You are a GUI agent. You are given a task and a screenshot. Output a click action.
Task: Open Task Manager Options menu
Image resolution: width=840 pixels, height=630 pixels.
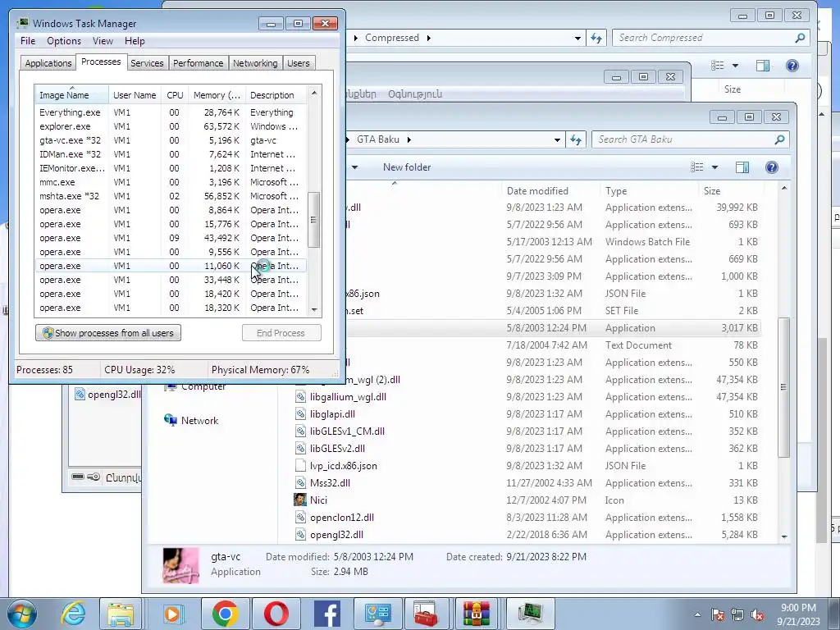[64, 41]
